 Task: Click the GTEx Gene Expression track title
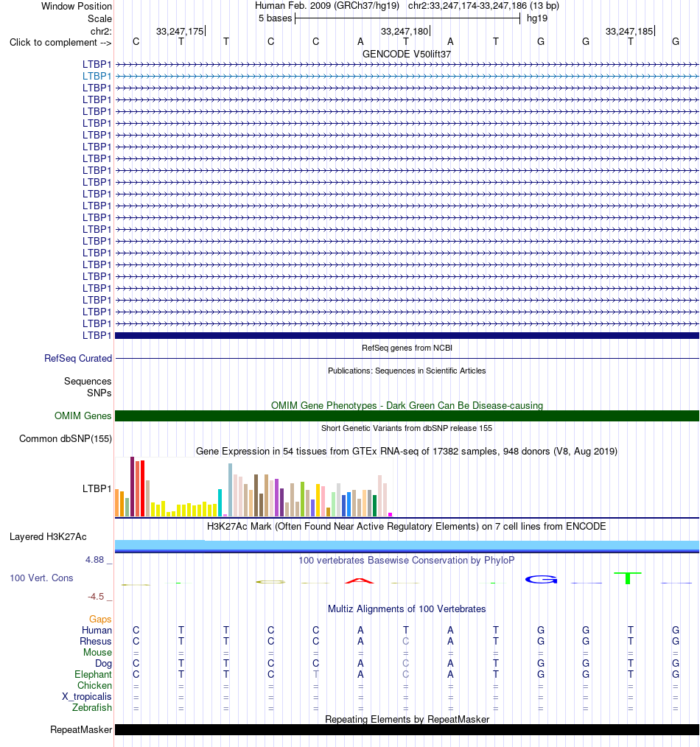[407, 451]
